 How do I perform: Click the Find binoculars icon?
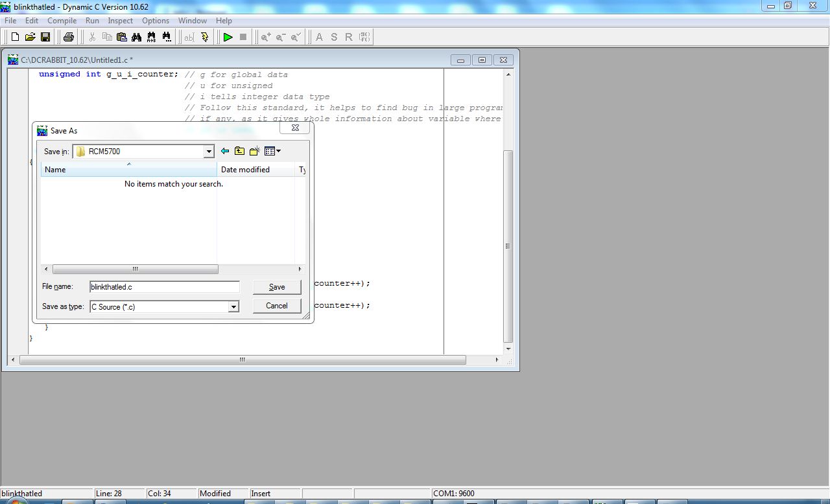pyautogui.click(x=137, y=37)
